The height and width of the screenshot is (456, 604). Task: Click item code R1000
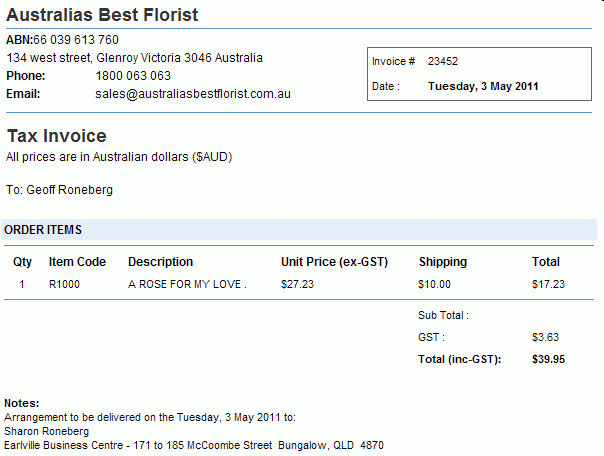click(64, 284)
